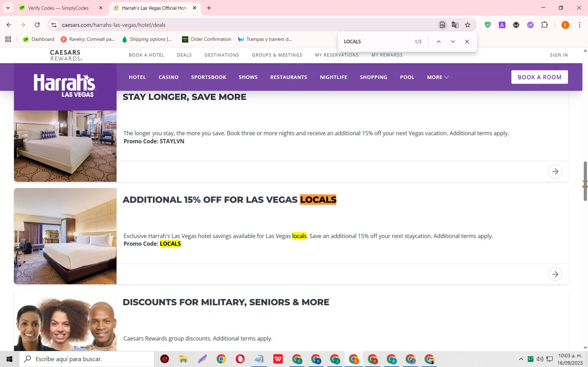Open the purple round extension icon
The image size is (588, 367).
tap(530, 25)
